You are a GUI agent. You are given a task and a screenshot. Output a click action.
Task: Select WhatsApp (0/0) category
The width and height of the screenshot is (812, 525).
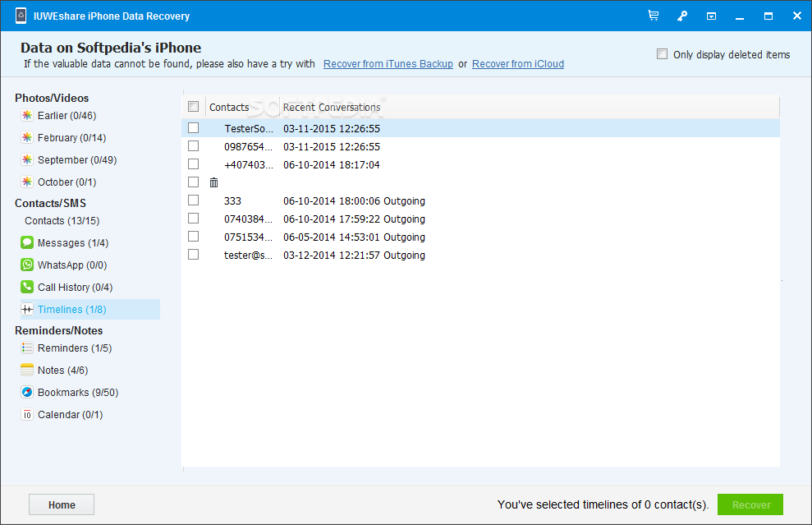(72, 265)
